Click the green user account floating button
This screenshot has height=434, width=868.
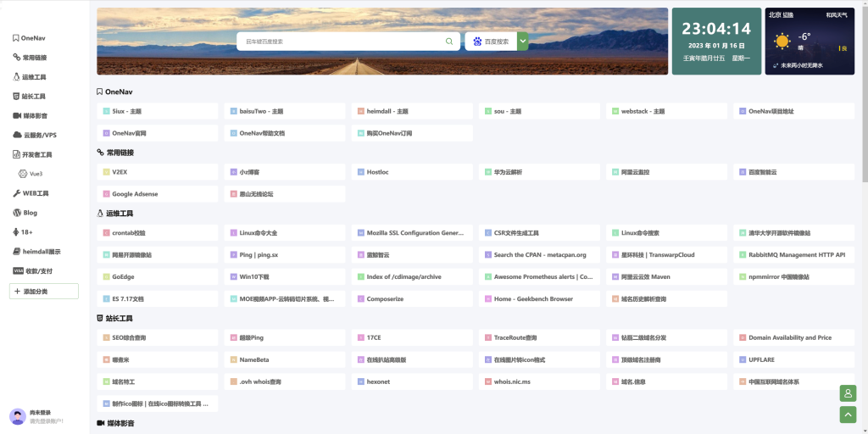click(x=848, y=393)
